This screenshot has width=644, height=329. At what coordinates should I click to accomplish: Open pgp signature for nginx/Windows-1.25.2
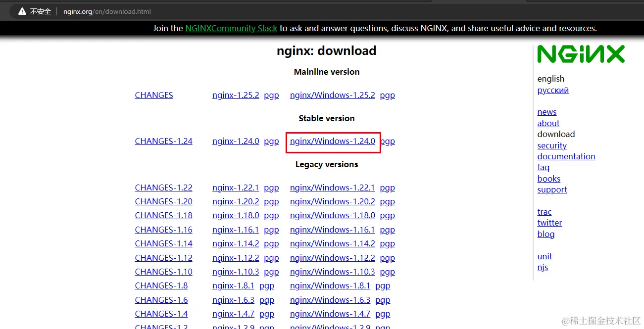388,95
